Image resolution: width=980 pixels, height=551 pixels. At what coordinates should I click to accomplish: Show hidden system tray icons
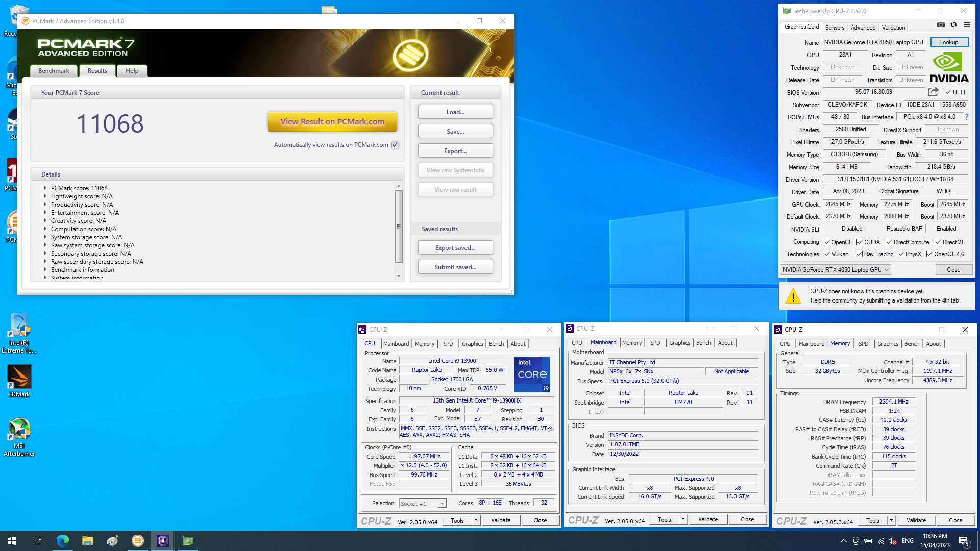pos(843,541)
